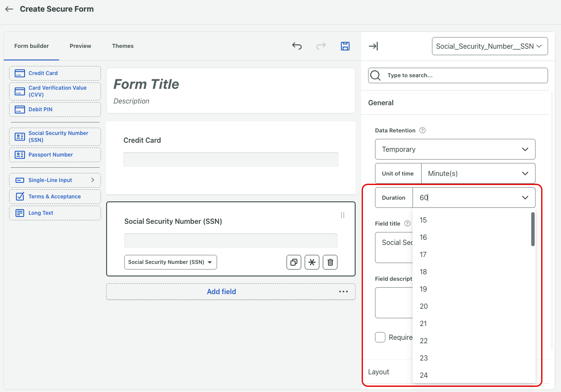This screenshot has height=392, width=561.
Task: Select 20 from the Duration list
Action: point(424,306)
